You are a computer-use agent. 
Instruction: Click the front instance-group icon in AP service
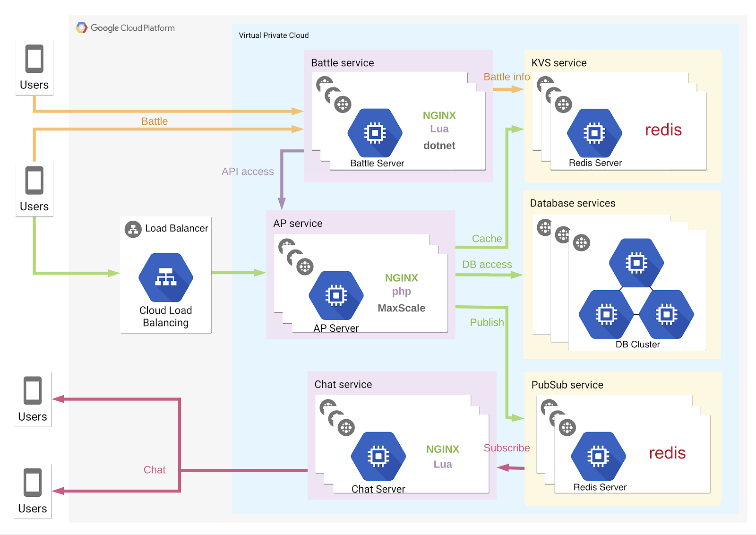305,267
